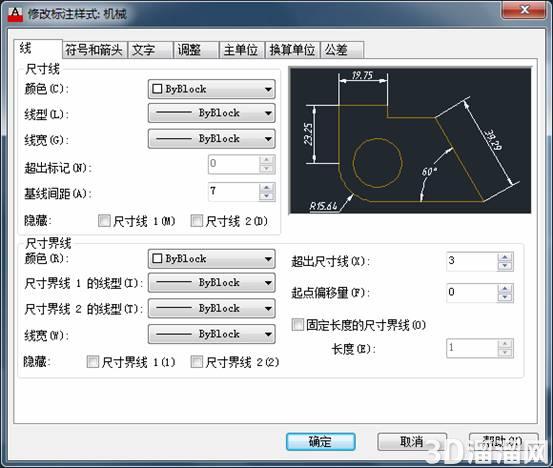Screen dimensions: 553x468
Task: Open the 尺寸线 线宽(G) dropdown
Action: coord(212,139)
